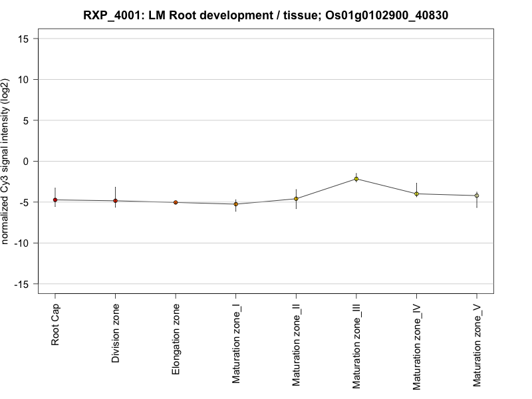Click the Elongation zone data point
Screen dimensions: 532x399
(x=176, y=202)
